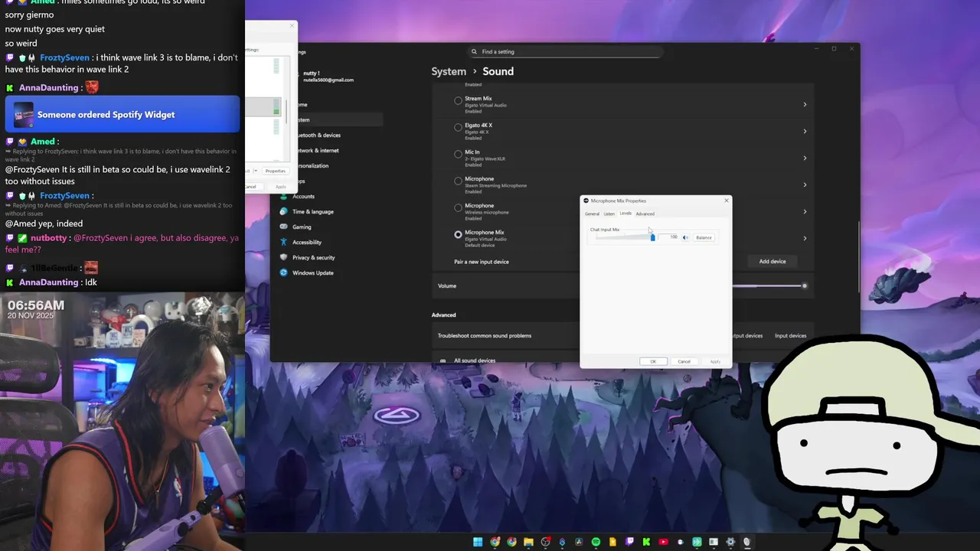Open the Windows Start menu

click(478, 542)
